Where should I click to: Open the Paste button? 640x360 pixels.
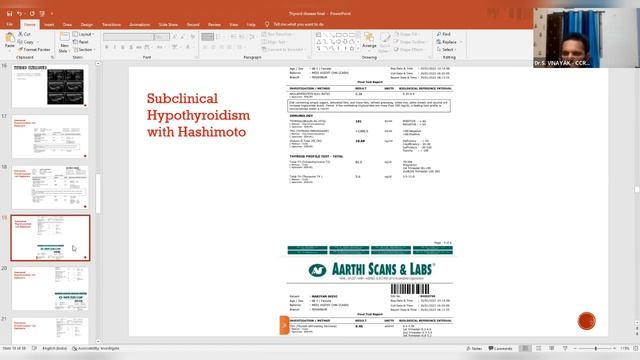point(9,41)
